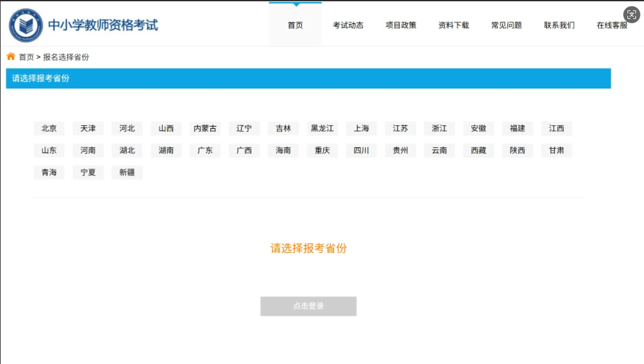Select 新疆 province
The width and height of the screenshot is (644, 364).
[x=127, y=172]
